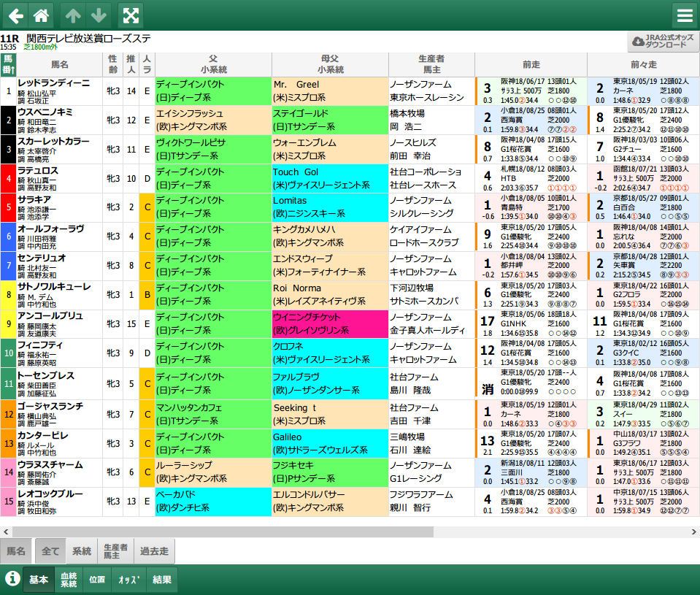The width and height of the screenshot is (700, 595).
Task: Toggle fullscreen with the expand icon
Action: tap(131, 15)
